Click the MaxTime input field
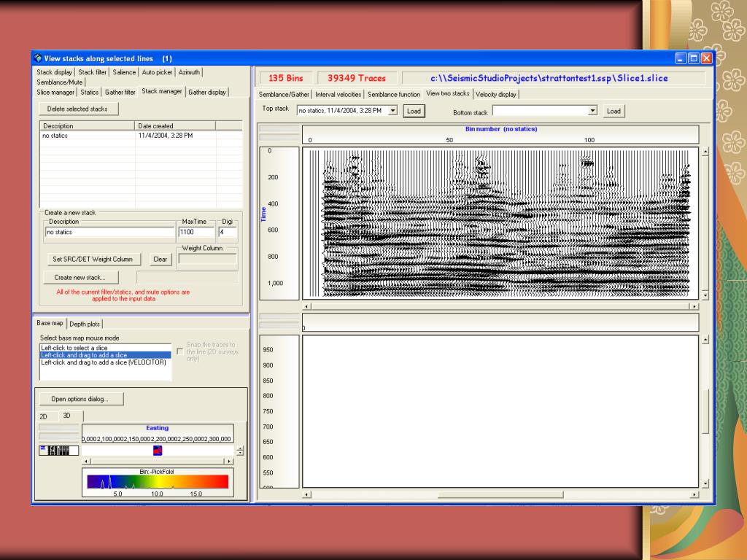 click(196, 232)
